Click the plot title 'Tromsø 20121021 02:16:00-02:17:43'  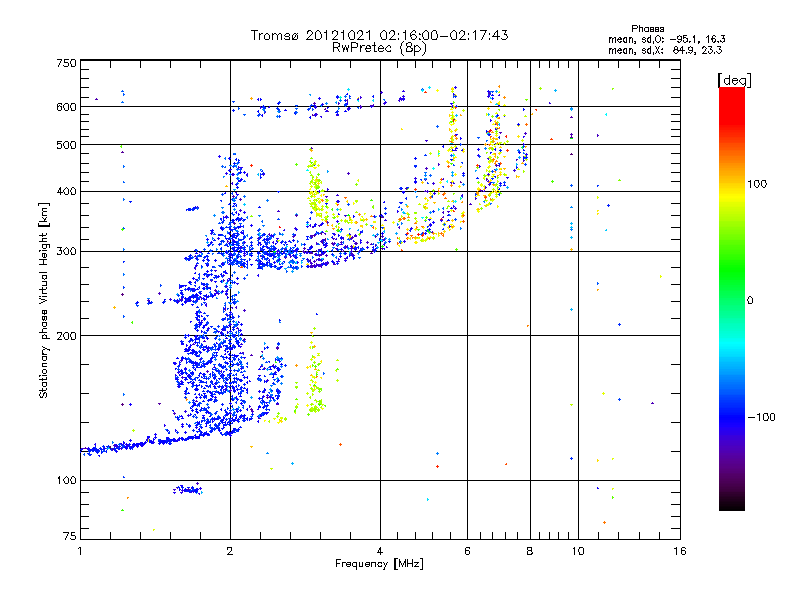tap(379, 35)
